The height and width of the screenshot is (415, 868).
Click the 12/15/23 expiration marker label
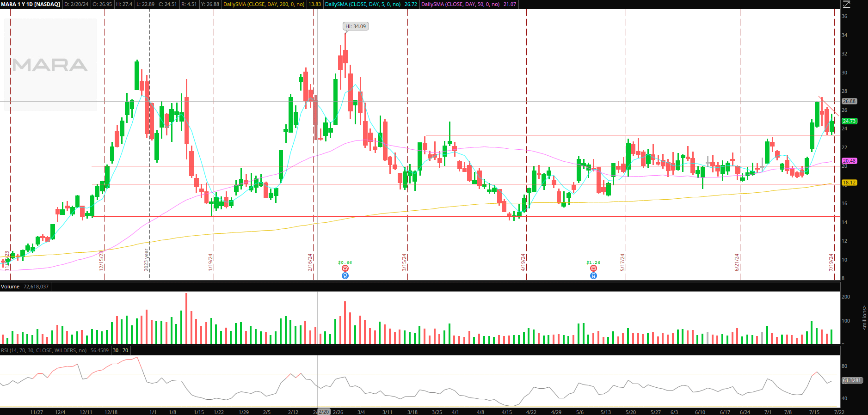tap(101, 261)
